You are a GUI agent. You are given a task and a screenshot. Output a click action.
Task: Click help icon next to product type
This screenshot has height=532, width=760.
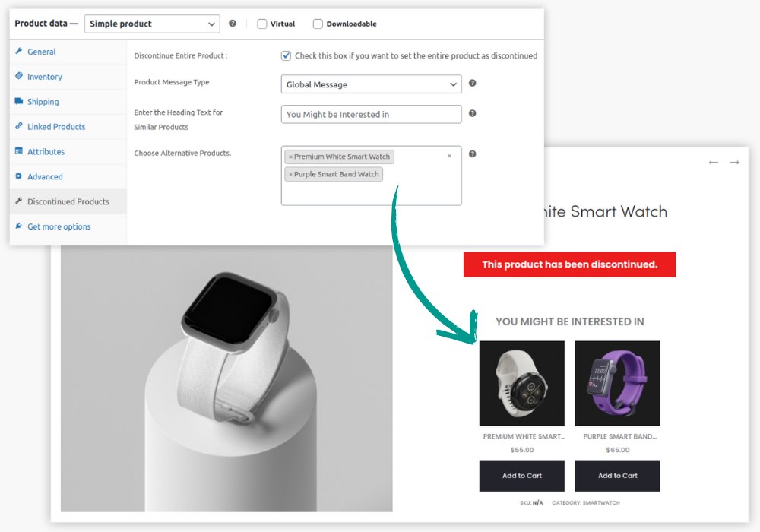(x=233, y=24)
